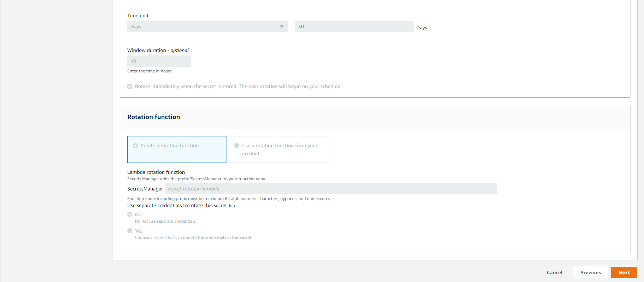Image resolution: width=644 pixels, height=282 pixels.
Task: Select Use a rotation function from your account
Action: click(x=279, y=149)
